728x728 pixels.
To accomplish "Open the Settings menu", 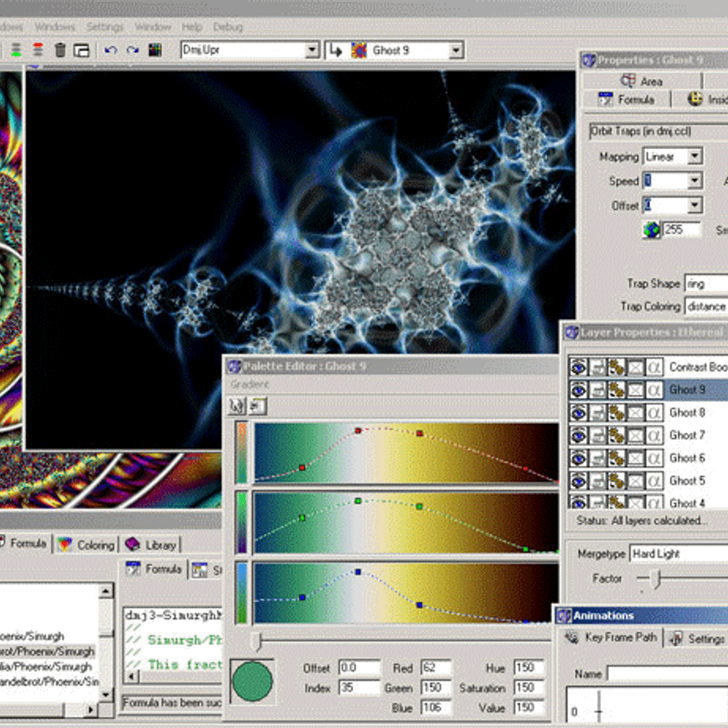I will tap(104, 27).
